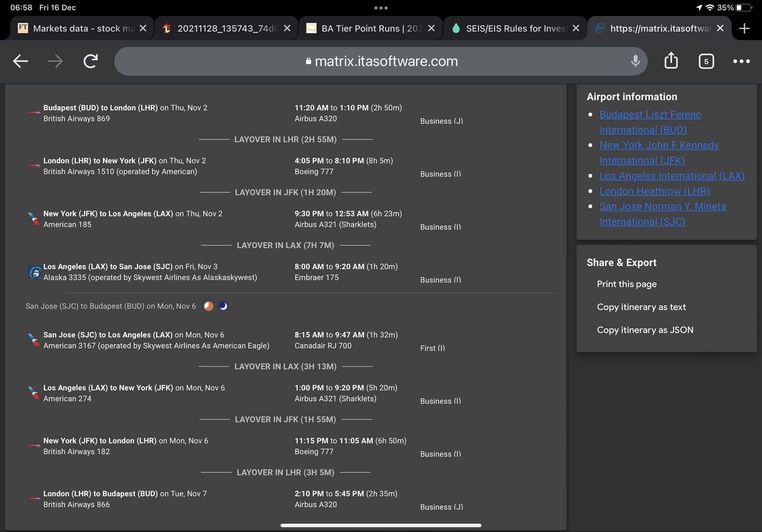Tap the orange sun overnight indicator icon
The height and width of the screenshot is (532, 762).
[x=208, y=306]
